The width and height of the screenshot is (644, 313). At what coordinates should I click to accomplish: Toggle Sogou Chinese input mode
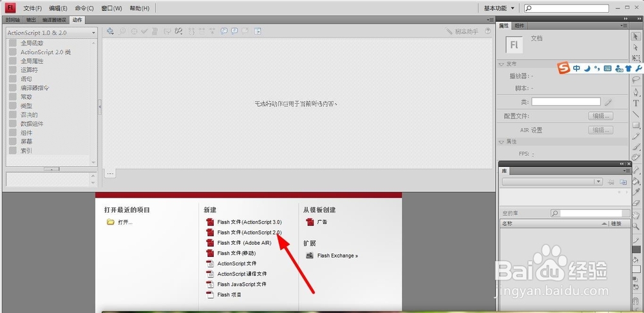click(576, 68)
